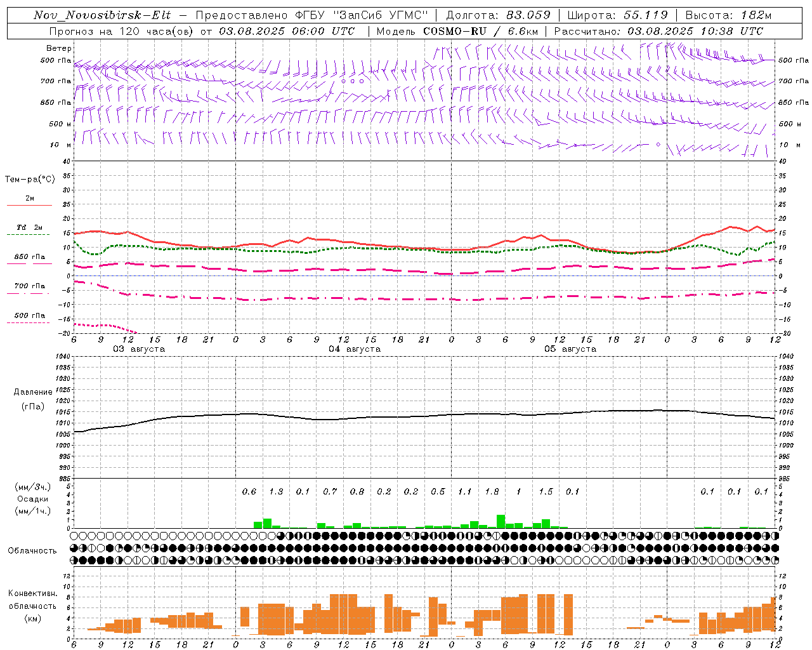Click the "Конвективн." convective cloud label

pyautogui.click(x=32, y=594)
